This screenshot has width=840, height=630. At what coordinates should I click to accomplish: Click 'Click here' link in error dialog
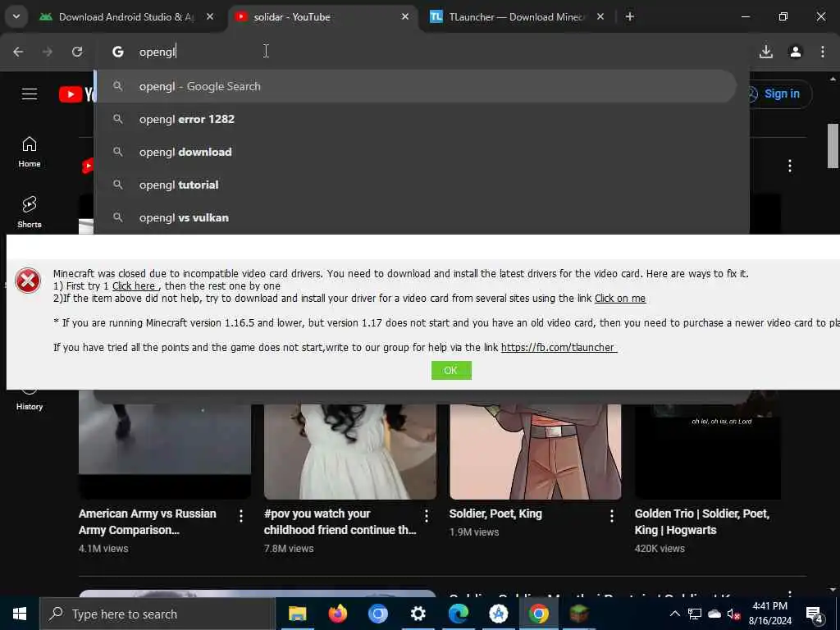[135, 286]
